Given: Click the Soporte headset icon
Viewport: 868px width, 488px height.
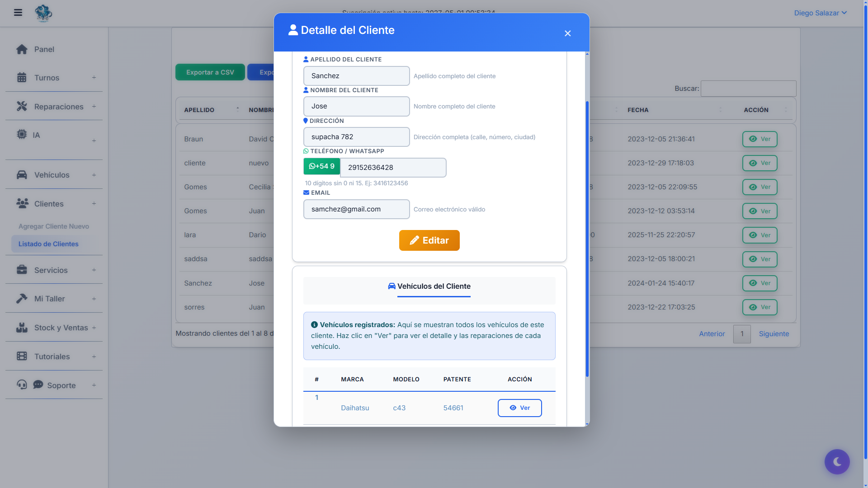Looking at the screenshot, I should tap(22, 385).
